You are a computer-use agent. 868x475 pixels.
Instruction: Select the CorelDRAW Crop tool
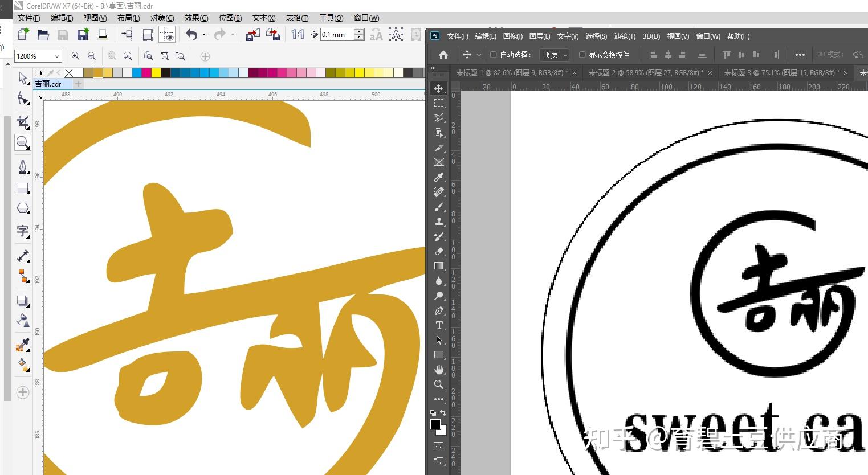pyautogui.click(x=23, y=122)
